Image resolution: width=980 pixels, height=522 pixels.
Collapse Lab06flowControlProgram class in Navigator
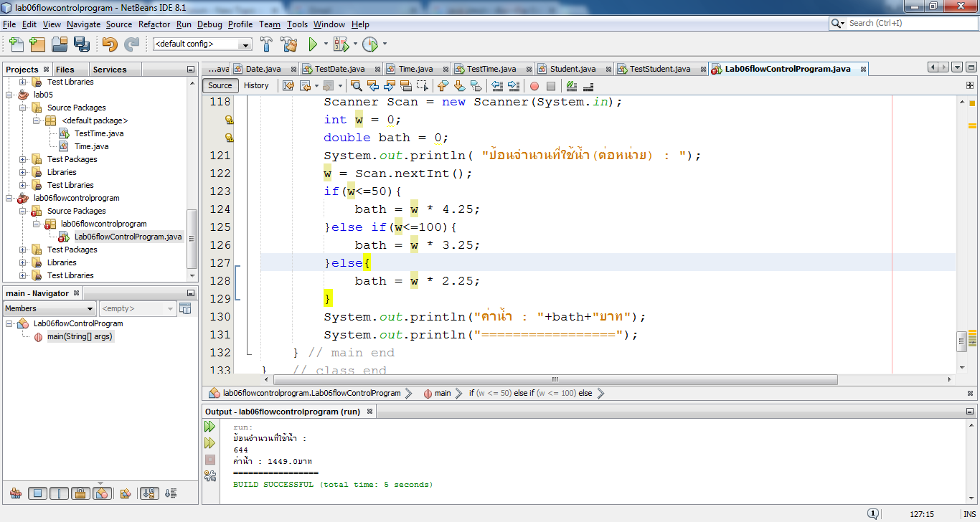[10, 323]
